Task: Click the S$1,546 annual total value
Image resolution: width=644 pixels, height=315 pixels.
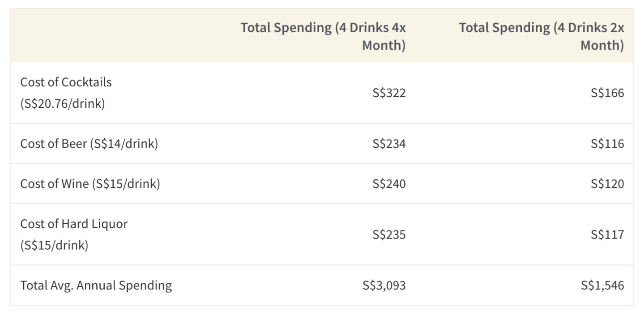Action: [602, 285]
